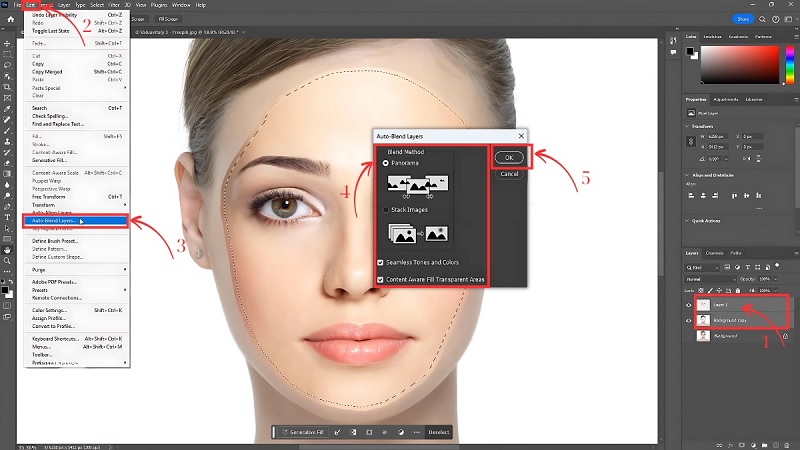Toggle the layer filter on/off switch
Image resolution: width=800 pixels, height=450 pixels.
[x=777, y=266]
